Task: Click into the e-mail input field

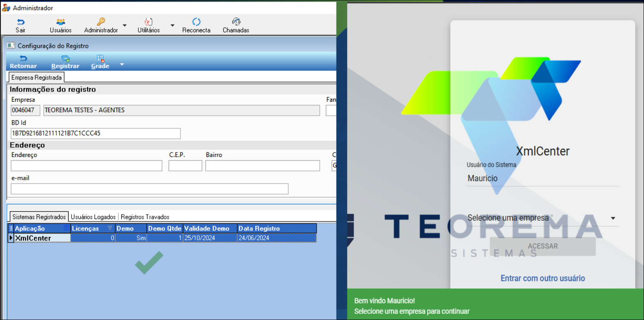Action: click(x=149, y=189)
